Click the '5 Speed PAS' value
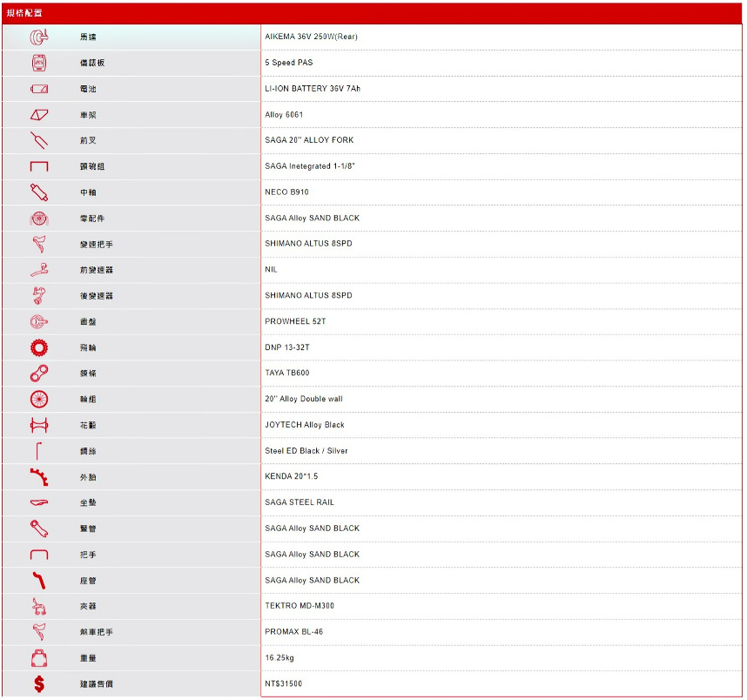 tap(289, 63)
